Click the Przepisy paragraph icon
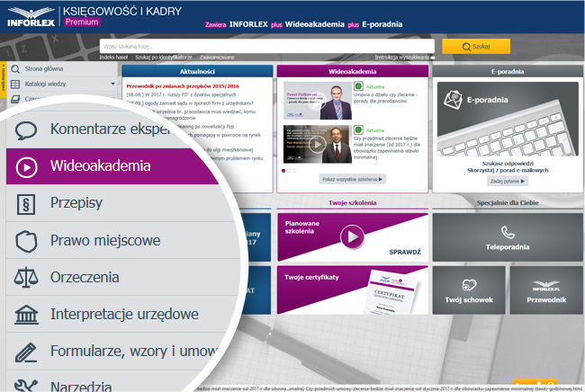585x392 pixels. (26, 204)
